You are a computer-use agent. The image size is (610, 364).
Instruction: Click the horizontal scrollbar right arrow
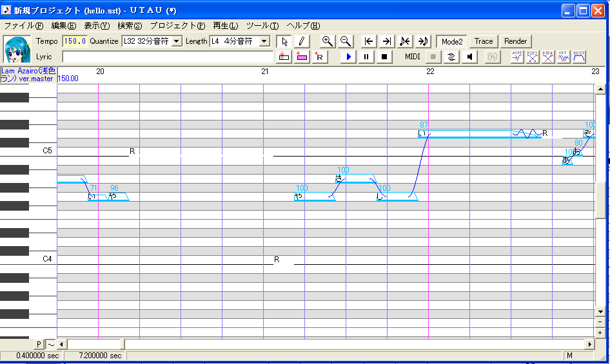pos(590,344)
